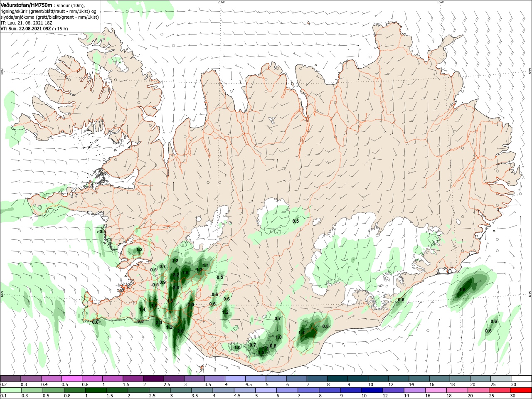Click the 2.2 rainfall value on the map
The width and height of the screenshot is (532, 399).
pos(176,275)
